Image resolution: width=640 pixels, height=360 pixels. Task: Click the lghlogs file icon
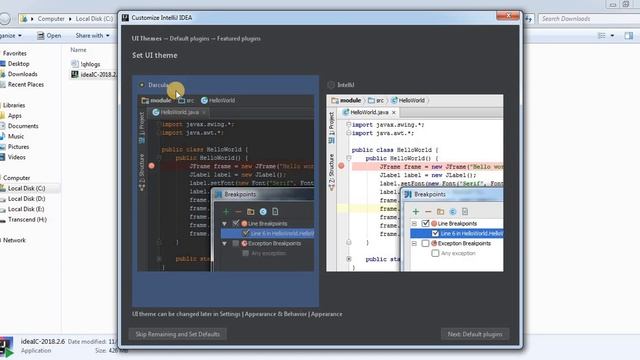click(x=75, y=64)
